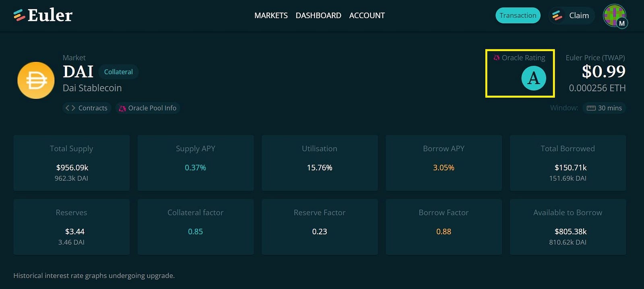Click the code brackets icon beside Contracts
644x289 pixels.
(70, 108)
